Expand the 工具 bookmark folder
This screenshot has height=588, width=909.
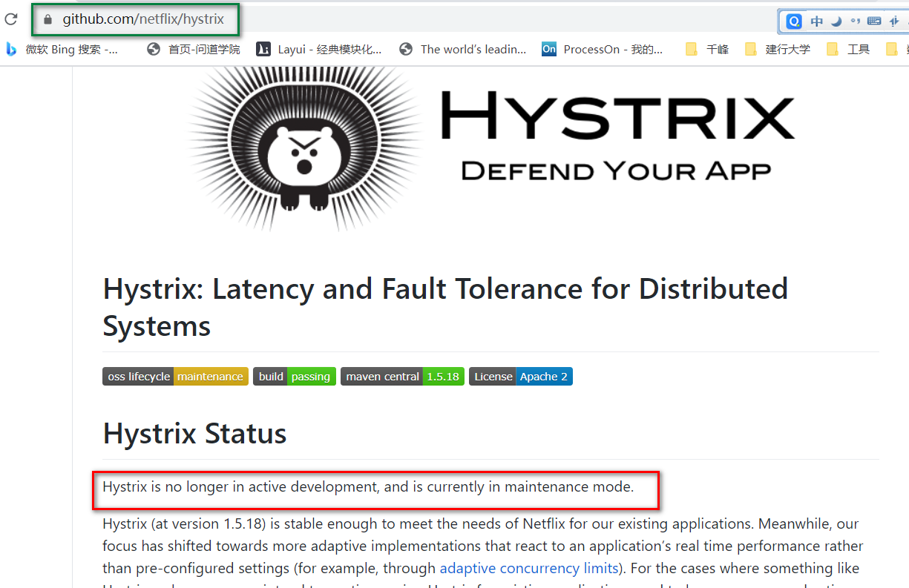[x=848, y=50]
